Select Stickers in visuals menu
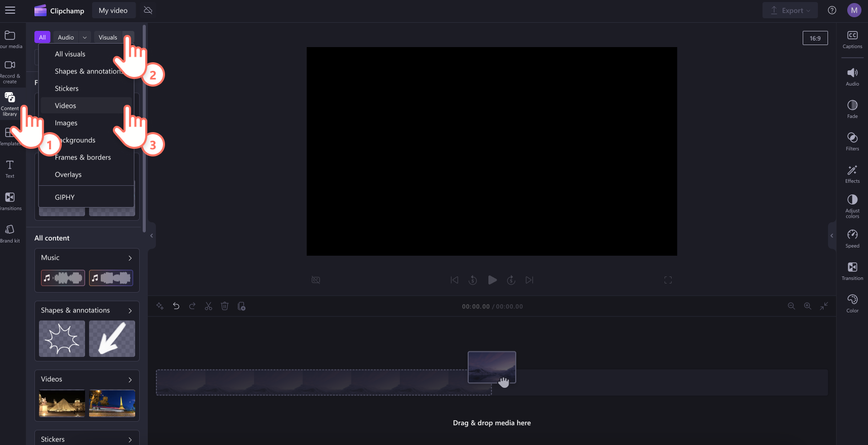Screen dimensions: 868x445 point(67,89)
